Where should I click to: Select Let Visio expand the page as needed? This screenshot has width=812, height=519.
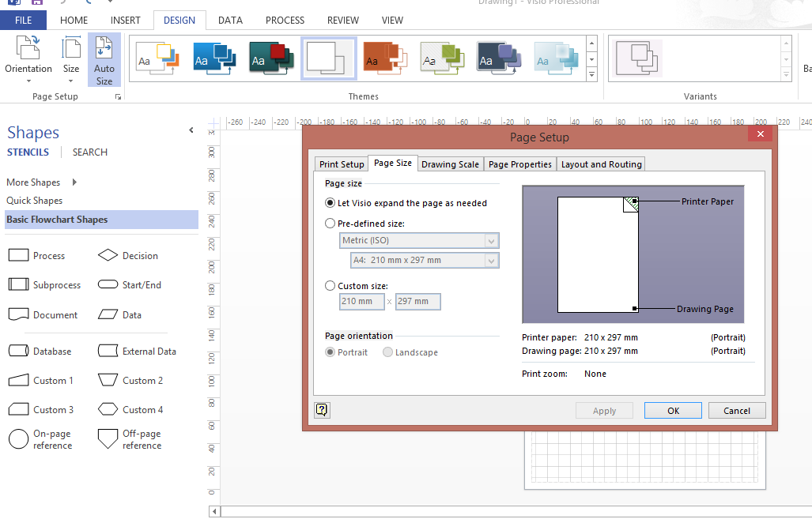pos(330,202)
